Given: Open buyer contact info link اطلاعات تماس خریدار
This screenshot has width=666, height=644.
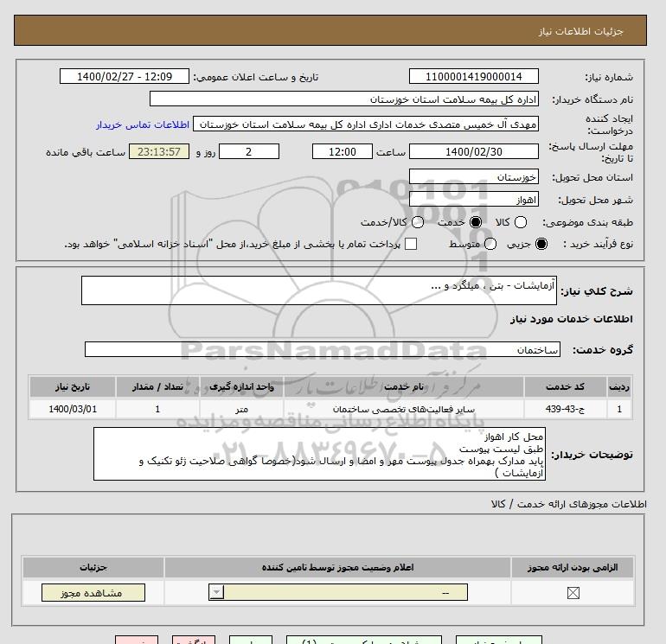Looking at the screenshot, I should (143, 124).
